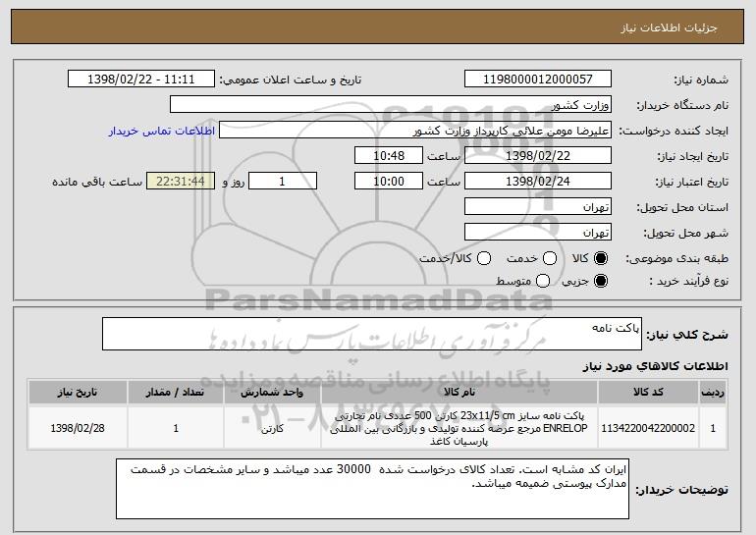Click the تاریخ نیاز column header
Image resolution: width=756 pixels, height=535 pixels.
tap(78, 393)
